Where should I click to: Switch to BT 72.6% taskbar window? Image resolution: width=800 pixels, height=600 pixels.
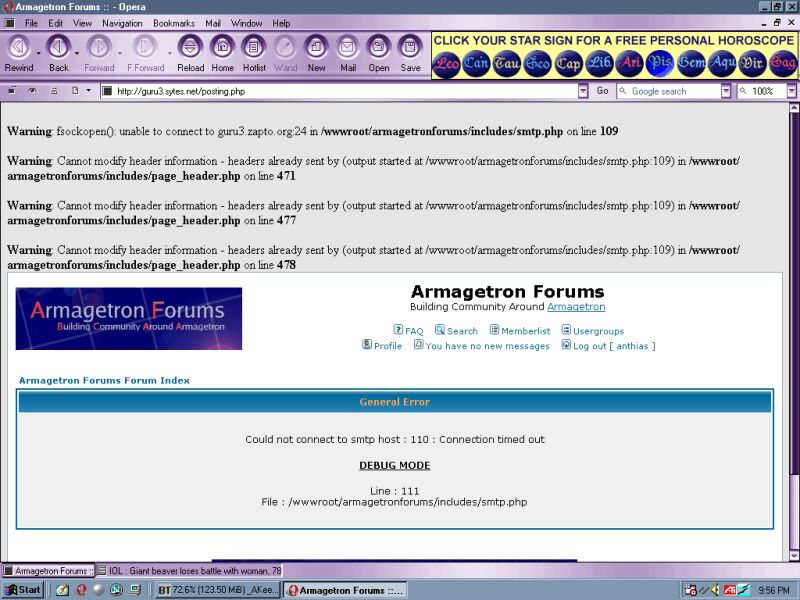click(x=218, y=590)
